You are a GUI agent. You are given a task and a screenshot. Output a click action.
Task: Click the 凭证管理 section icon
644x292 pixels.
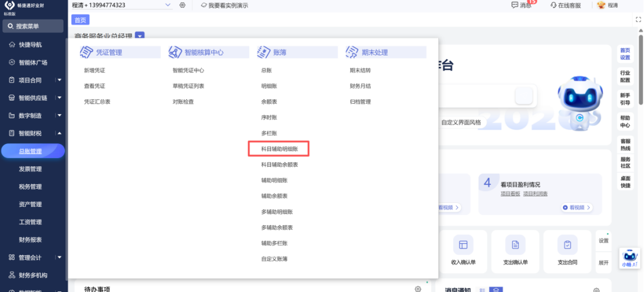coord(86,52)
